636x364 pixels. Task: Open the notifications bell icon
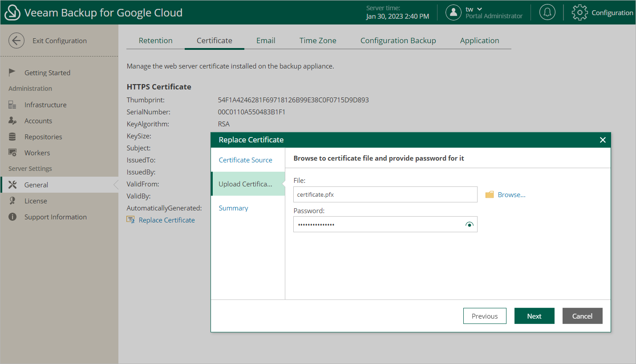(x=547, y=12)
